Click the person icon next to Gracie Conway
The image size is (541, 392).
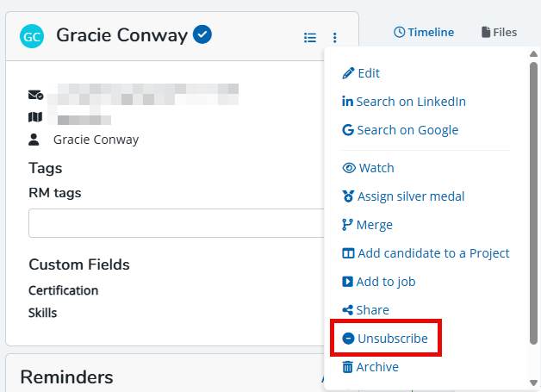click(34, 140)
